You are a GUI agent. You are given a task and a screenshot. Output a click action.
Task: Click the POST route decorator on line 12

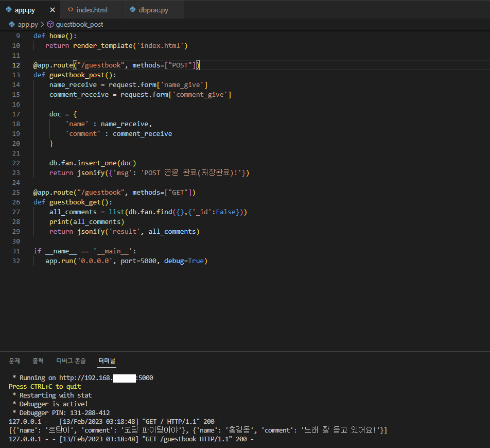117,65
